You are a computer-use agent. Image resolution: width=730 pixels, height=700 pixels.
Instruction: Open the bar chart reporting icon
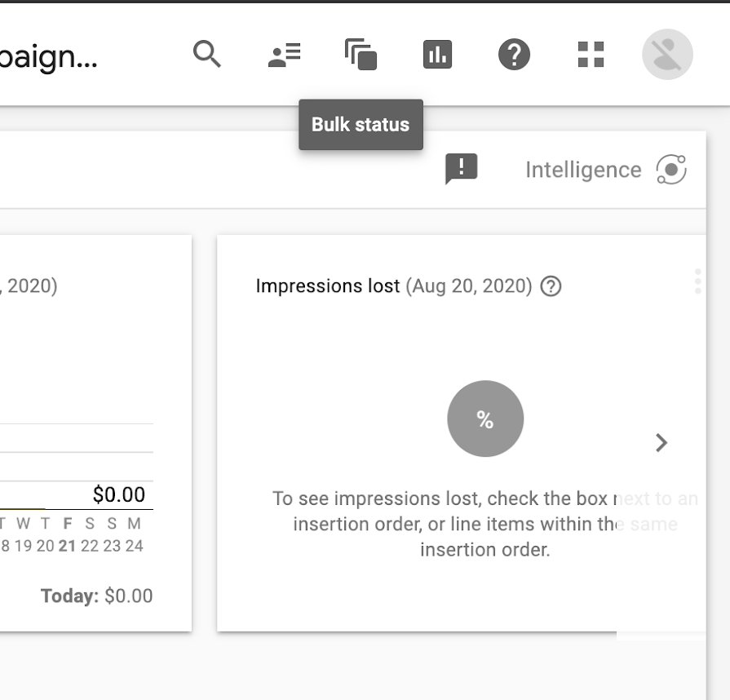point(437,55)
